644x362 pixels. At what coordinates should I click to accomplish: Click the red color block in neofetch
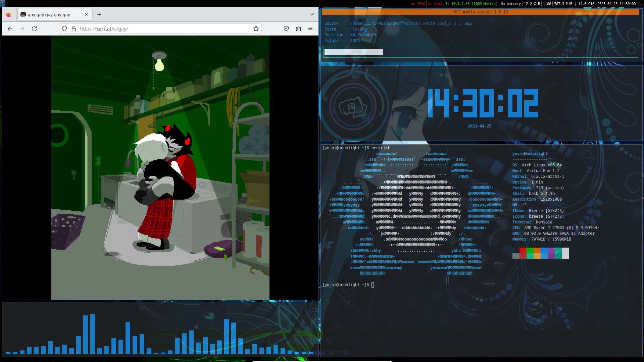523,251
